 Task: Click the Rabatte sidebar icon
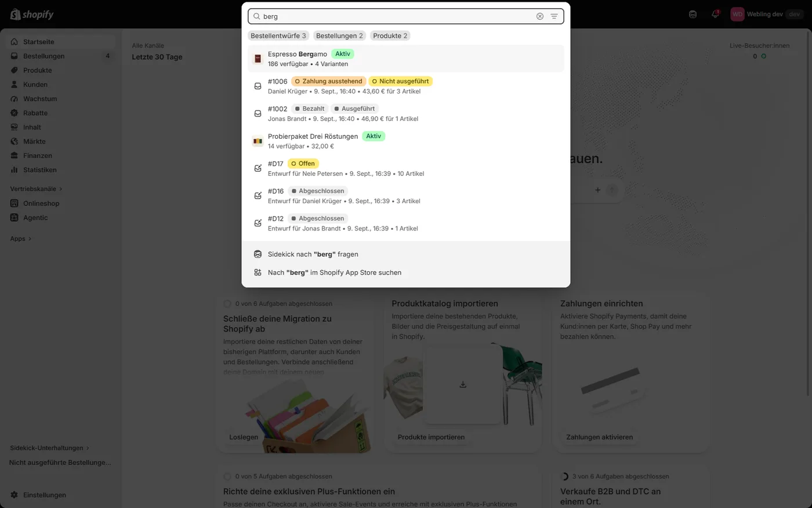[14, 113]
